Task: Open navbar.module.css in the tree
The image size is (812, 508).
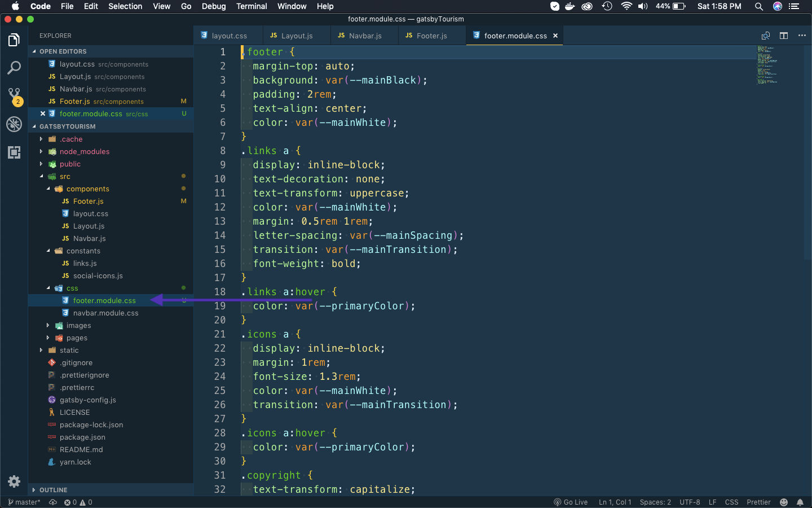Action: coord(111,313)
